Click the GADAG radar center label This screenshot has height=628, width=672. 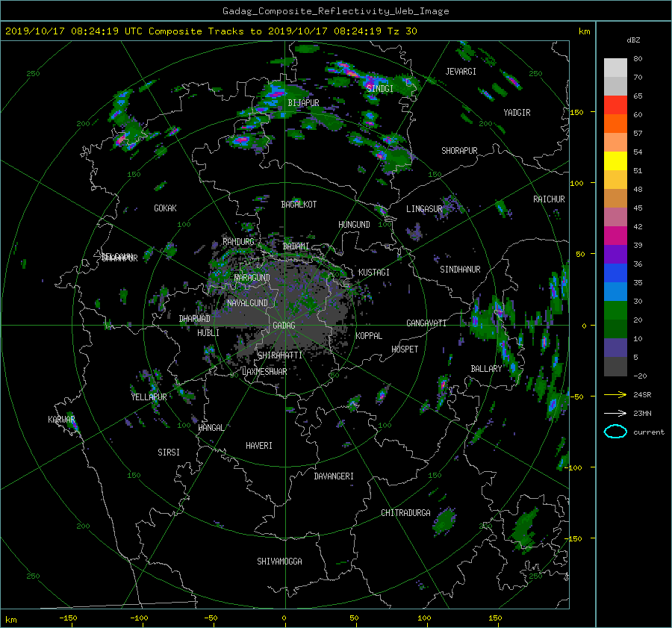click(284, 326)
